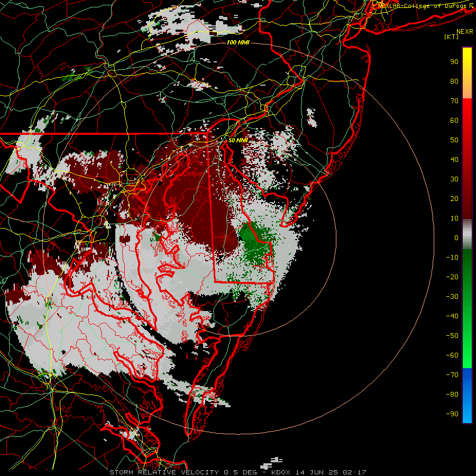476x476 pixels.
Task: Pick the yellow top segment of color bar
Action: tap(467, 73)
